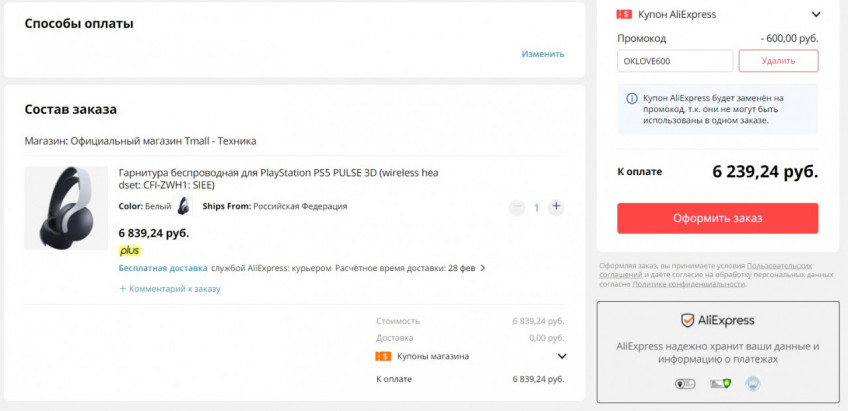Image resolution: width=848 pixels, height=411 pixels.
Task: Expand the Купоны магазина section
Action: pyautogui.click(x=562, y=356)
